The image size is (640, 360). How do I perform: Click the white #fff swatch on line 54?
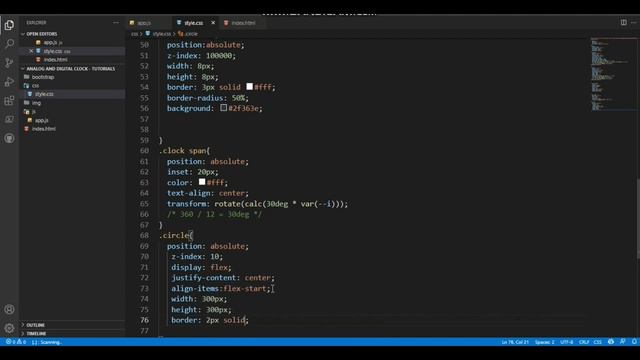pos(249,87)
